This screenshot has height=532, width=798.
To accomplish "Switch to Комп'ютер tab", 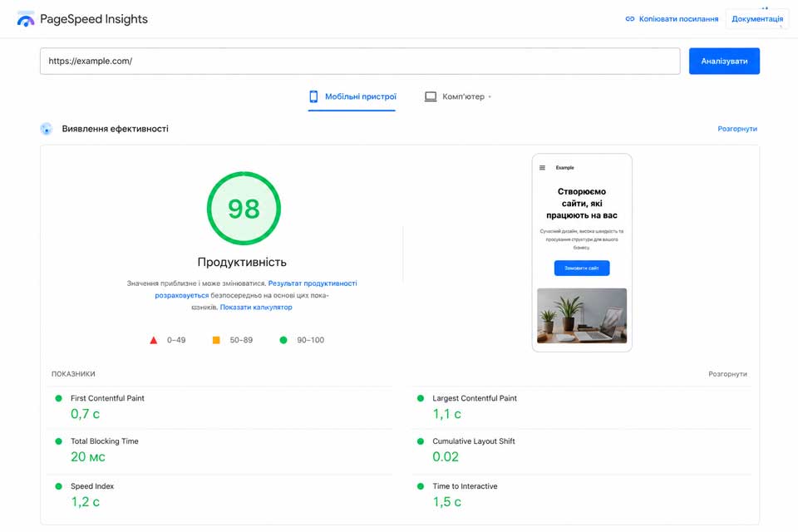I will tap(457, 96).
